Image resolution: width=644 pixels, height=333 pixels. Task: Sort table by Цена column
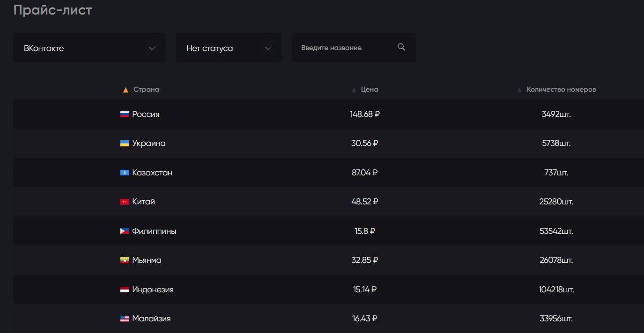click(369, 89)
